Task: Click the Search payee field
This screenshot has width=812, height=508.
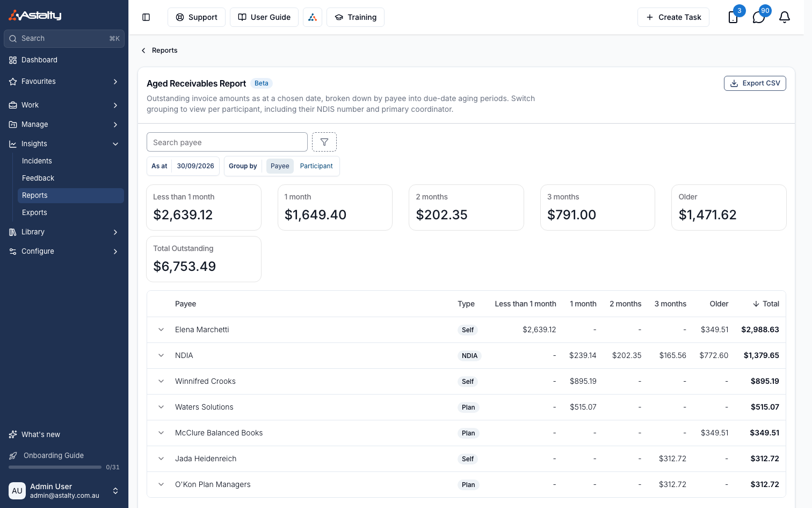Action: tap(227, 142)
